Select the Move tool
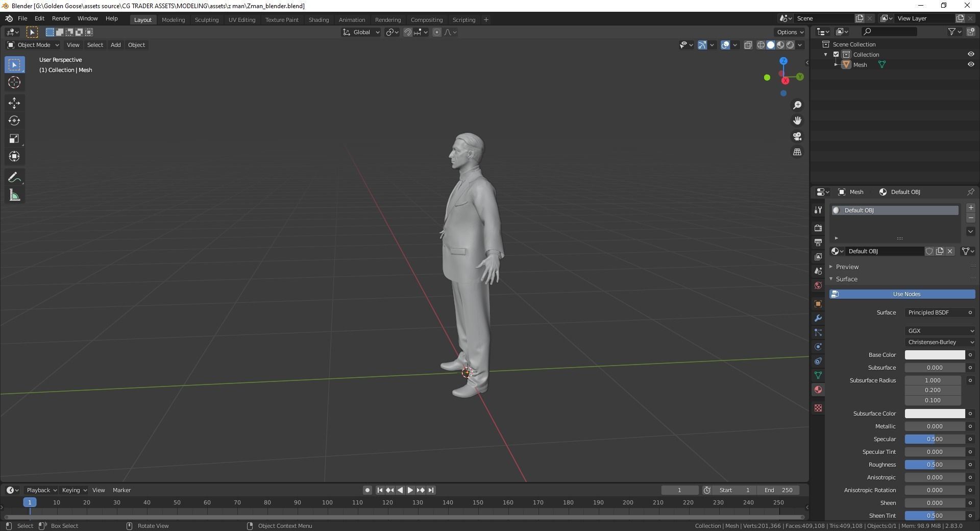Viewport: 980px width, 531px height. pos(14,103)
